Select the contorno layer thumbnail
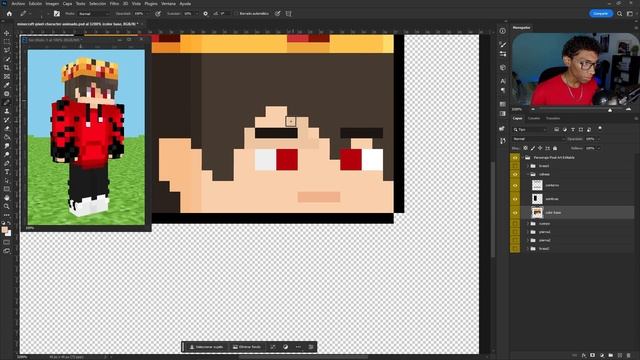The image size is (640, 360). click(537, 185)
